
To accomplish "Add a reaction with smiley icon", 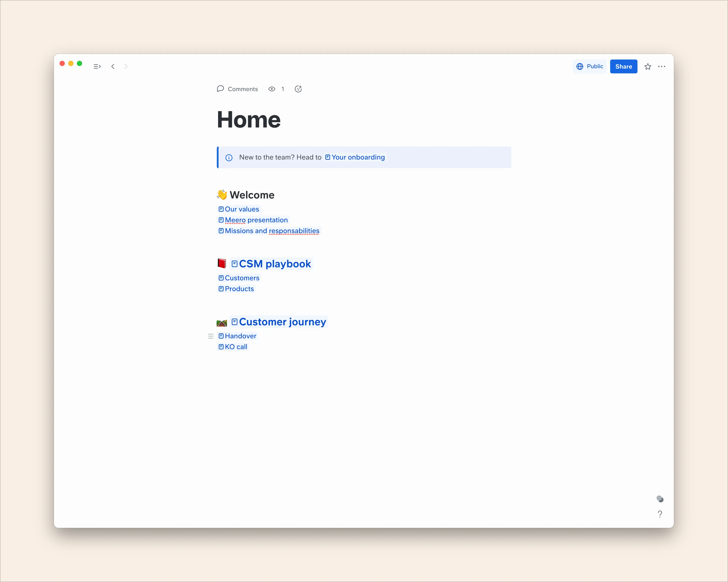I will [x=298, y=89].
